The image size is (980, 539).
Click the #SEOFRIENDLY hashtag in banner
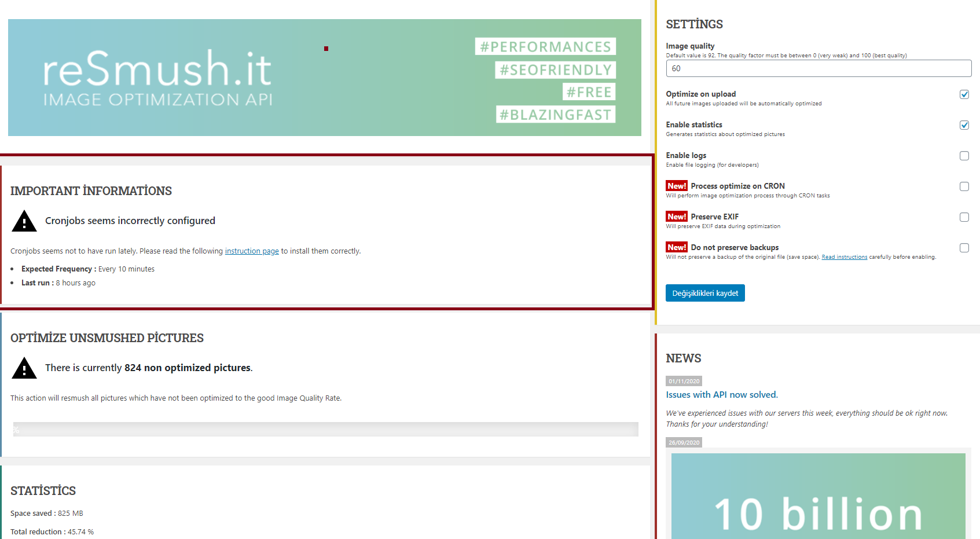(x=555, y=70)
